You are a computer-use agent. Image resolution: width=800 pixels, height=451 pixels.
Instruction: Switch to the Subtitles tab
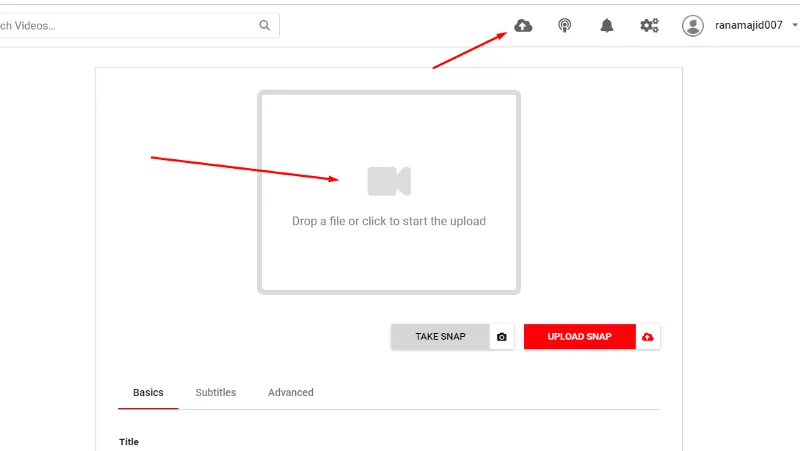pos(216,392)
